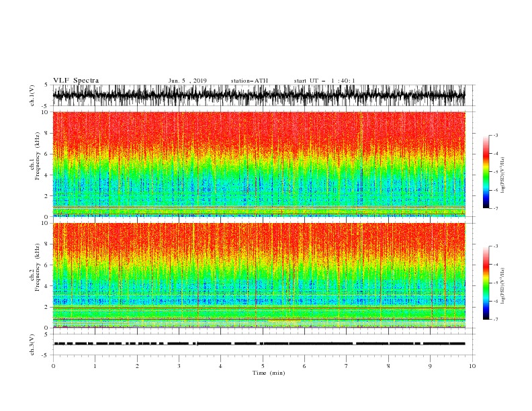Click the "ch.1(V)" axis label of the top panel
Screen dimensions: 532x411
[32, 95]
